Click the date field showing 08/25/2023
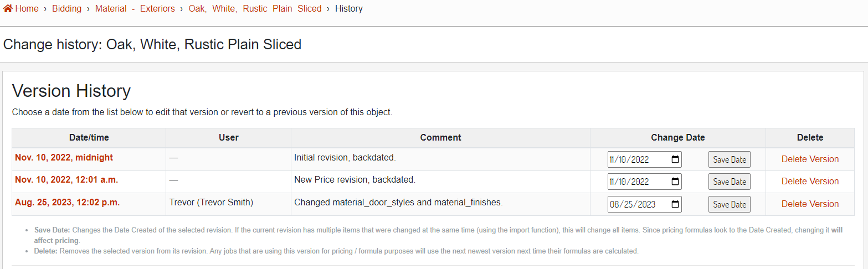This screenshot has height=269, width=868. pos(637,204)
